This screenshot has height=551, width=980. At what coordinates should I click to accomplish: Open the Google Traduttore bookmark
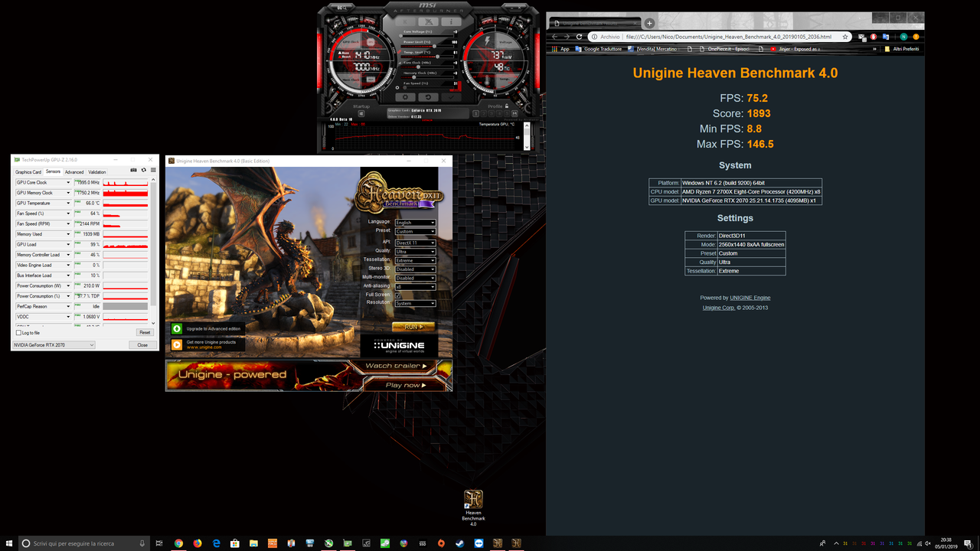(598, 49)
